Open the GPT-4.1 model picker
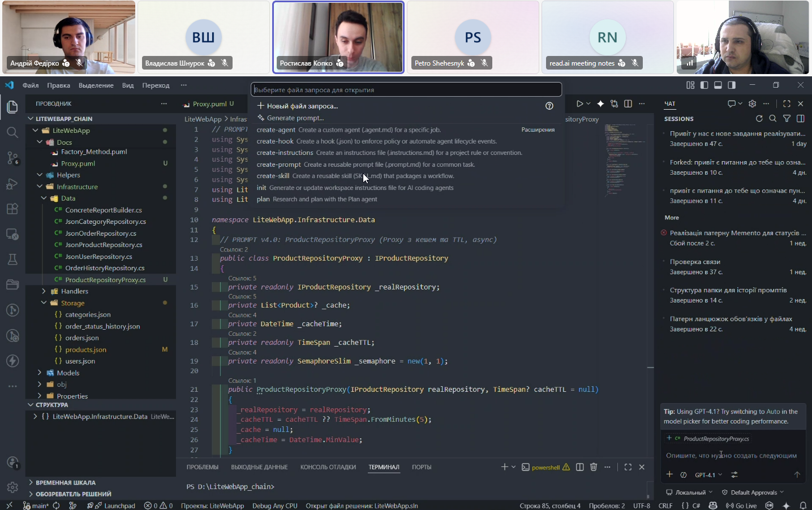 click(708, 475)
